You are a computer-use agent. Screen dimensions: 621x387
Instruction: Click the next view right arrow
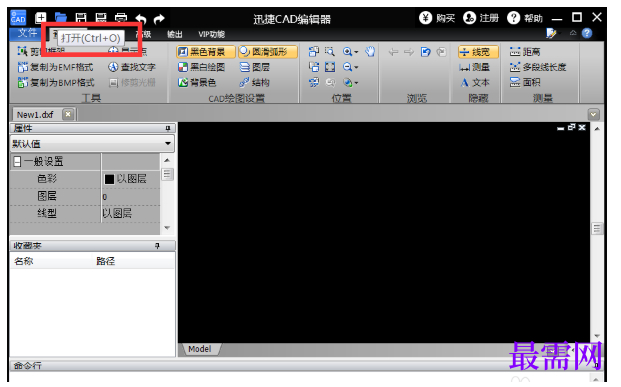409,52
